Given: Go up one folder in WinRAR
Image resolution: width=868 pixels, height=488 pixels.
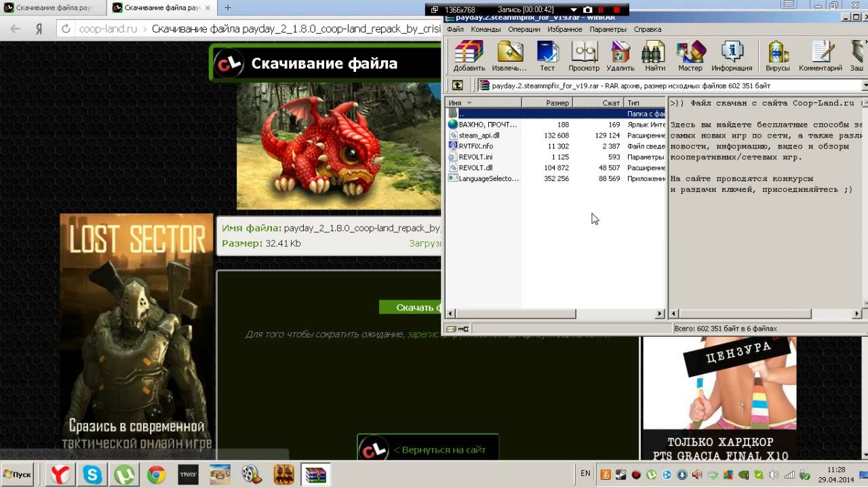Looking at the screenshot, I should [x=458, y=85].
